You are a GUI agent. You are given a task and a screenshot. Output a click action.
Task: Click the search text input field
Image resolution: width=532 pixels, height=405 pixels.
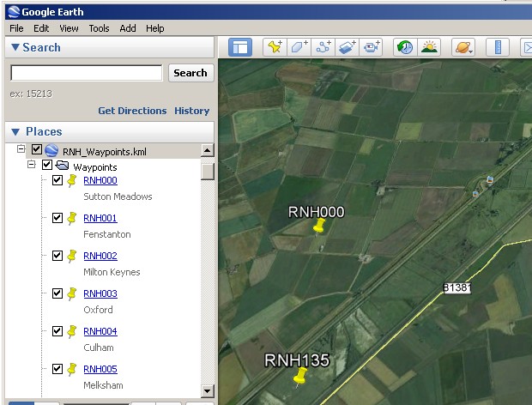pos(86,73)
